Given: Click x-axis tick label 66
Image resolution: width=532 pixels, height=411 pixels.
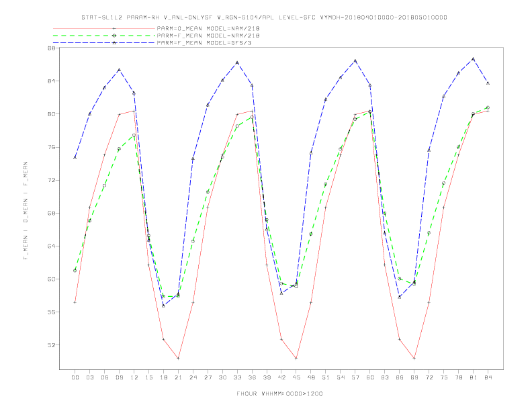Looking at the screenshot, I should tap(400, 377).
